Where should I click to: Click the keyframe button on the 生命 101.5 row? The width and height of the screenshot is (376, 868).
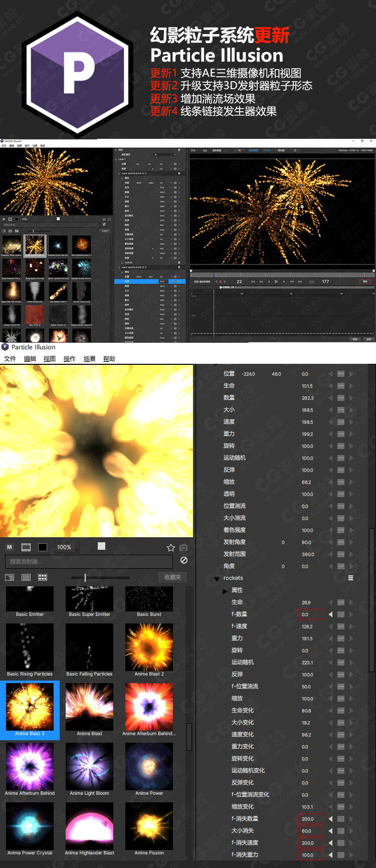[x=341, y=386]
